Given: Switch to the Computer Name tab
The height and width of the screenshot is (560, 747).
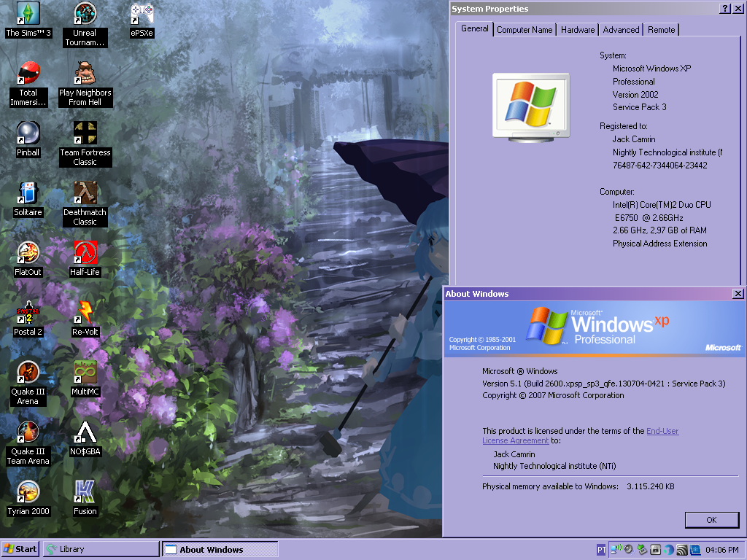Looking at the screenshot, I should [525, 30].
